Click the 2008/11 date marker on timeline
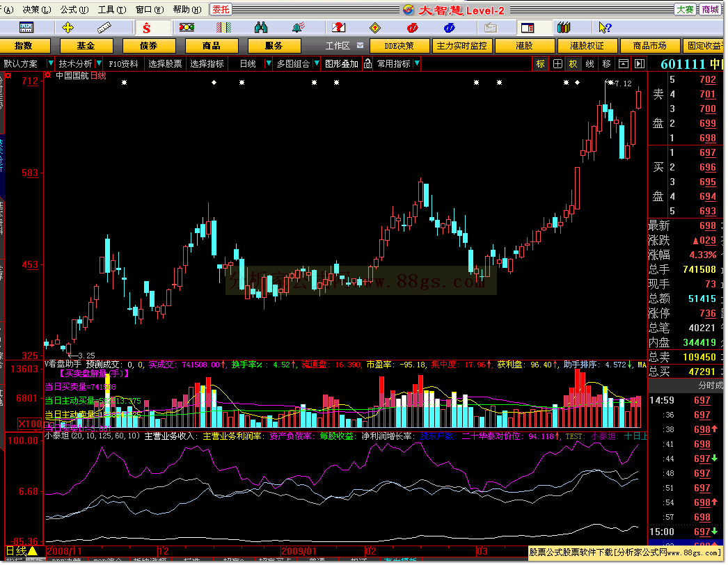 pos(65,551)
